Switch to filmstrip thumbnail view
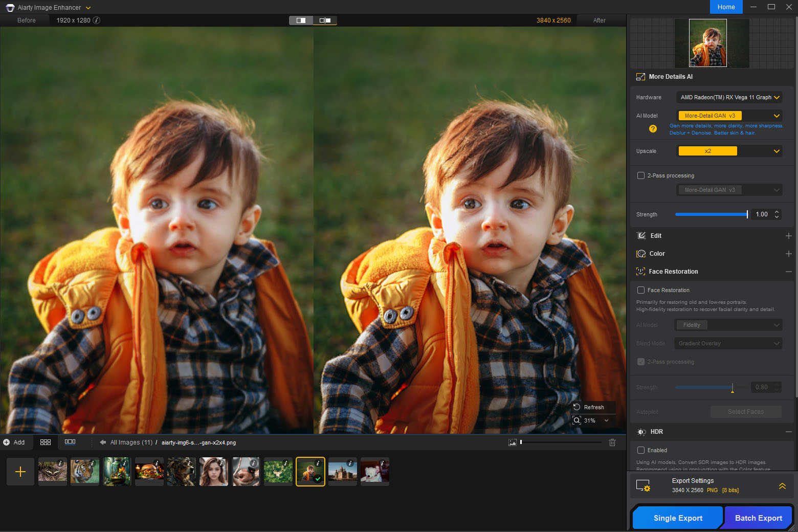This screenshot has width=798, height=532. point(70,442)
